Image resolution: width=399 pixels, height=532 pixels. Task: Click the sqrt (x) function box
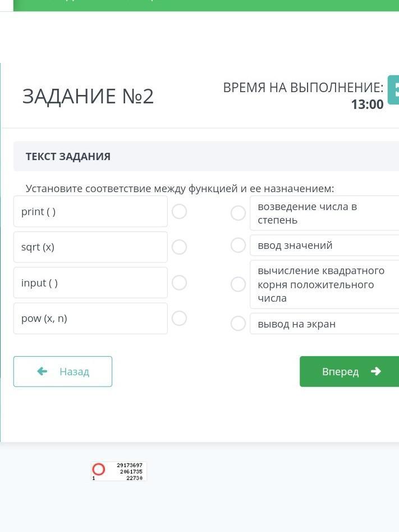pyautogui.click(x=90, y=247)
